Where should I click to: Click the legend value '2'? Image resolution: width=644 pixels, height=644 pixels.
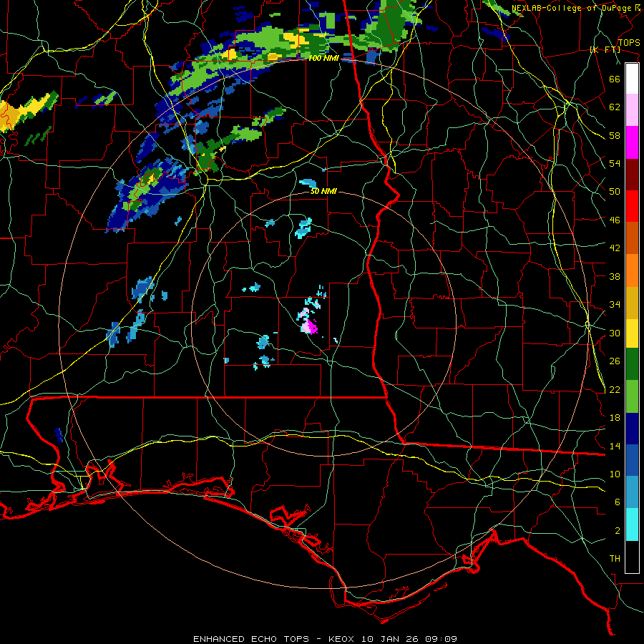coord(618,531)
